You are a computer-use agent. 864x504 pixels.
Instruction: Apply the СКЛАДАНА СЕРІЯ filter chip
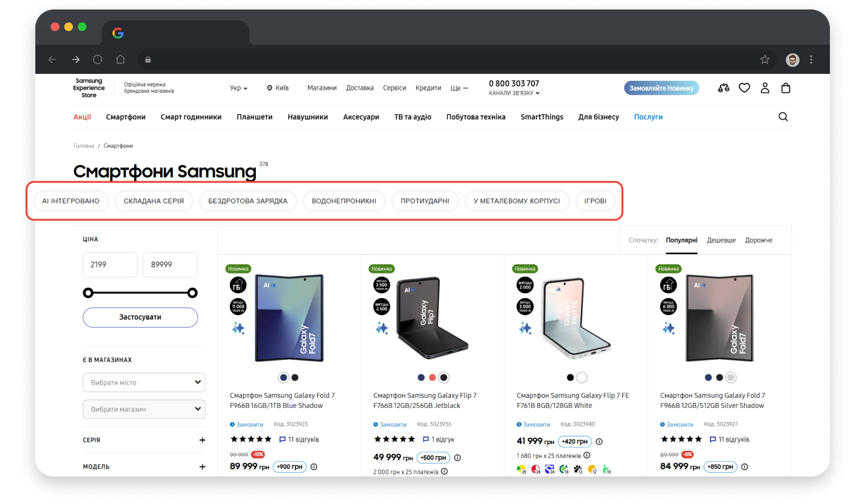point(153,201)
